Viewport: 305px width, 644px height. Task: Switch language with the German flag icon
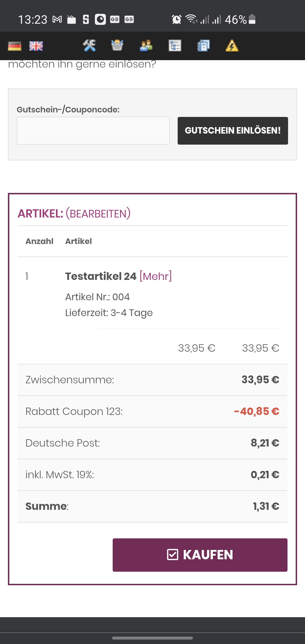(x=15, y=46)
